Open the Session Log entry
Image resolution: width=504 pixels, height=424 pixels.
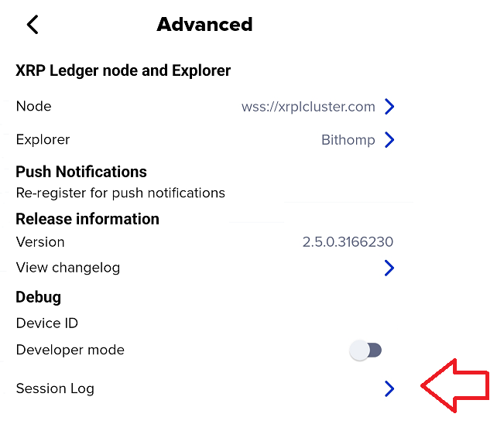(55, 388)
